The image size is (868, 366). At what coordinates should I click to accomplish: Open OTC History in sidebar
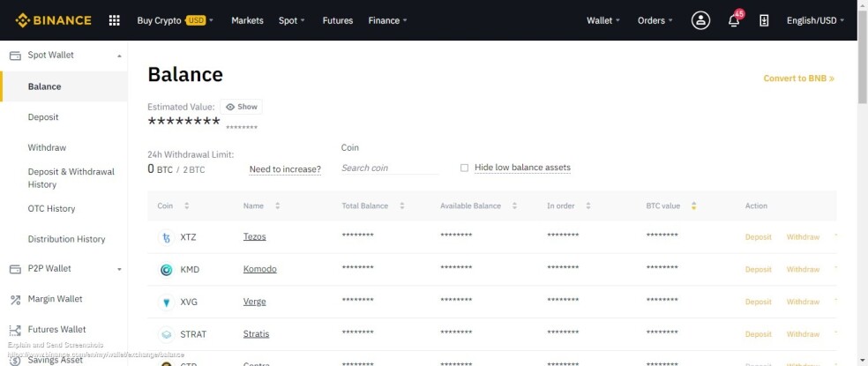pyautogui.click(x=51, y=209)
